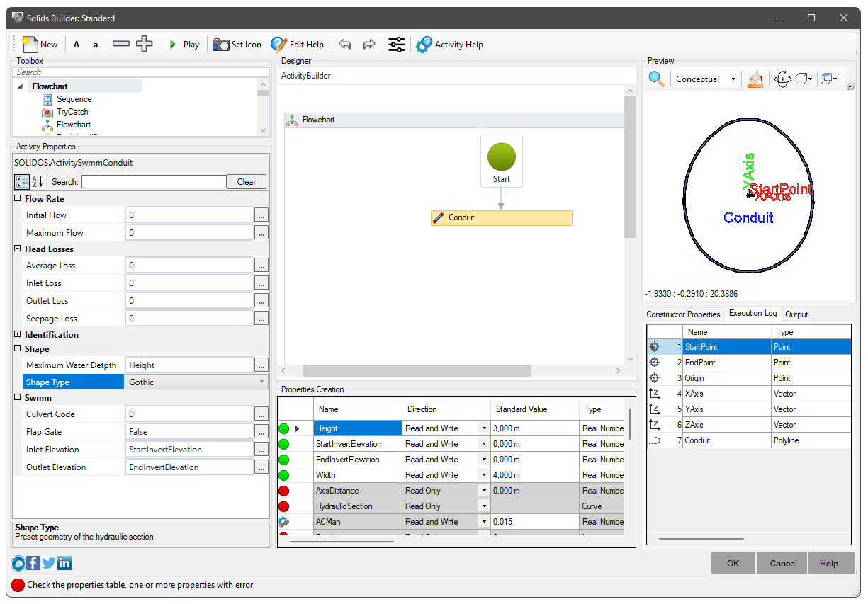Image resolution: width=868 pixels, height=604 pixels.
Task: Open Set Icon camera tool
Action: point(237,45)
